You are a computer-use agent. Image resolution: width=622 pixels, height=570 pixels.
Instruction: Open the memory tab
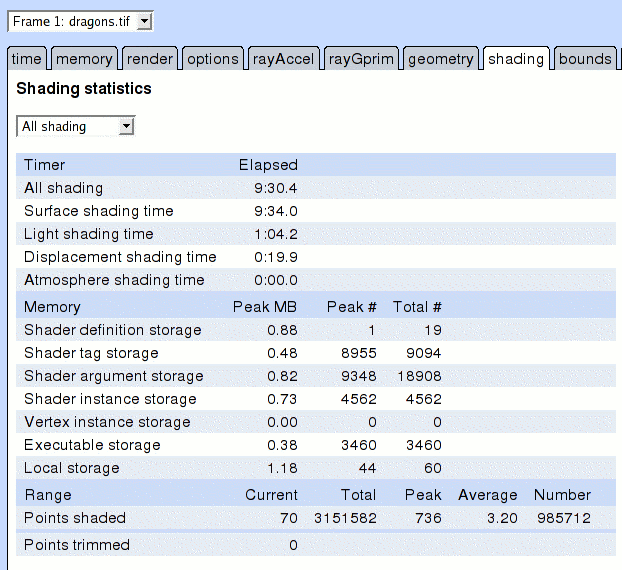click(x=84, y=59)
